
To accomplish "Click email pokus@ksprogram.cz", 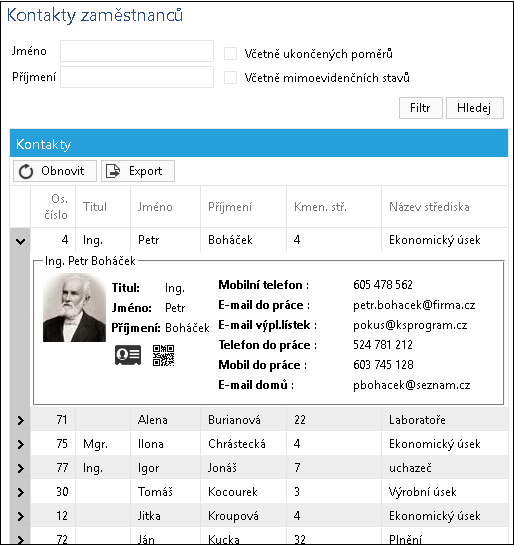I will pyautogui.click(x=410, y=325).
